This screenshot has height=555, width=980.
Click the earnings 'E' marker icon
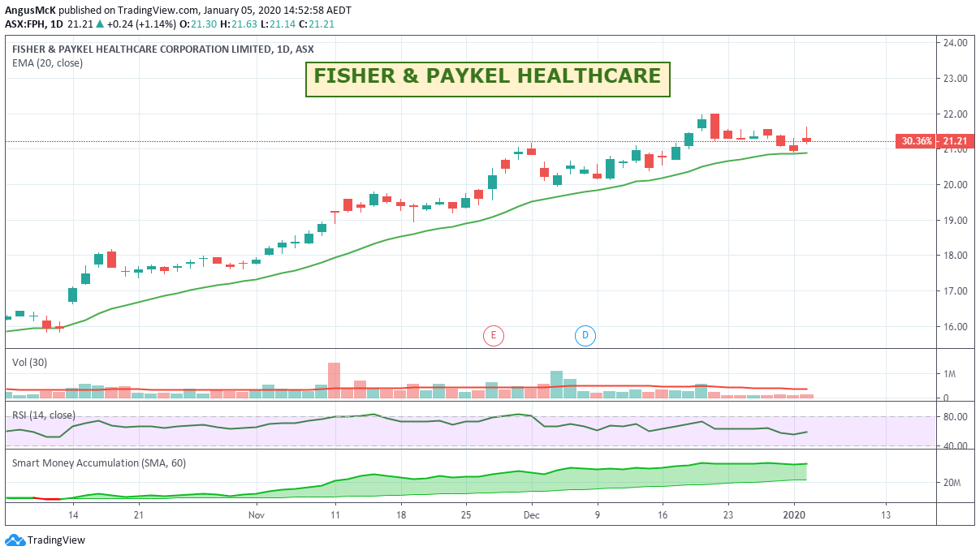click(x=494, y=335)
